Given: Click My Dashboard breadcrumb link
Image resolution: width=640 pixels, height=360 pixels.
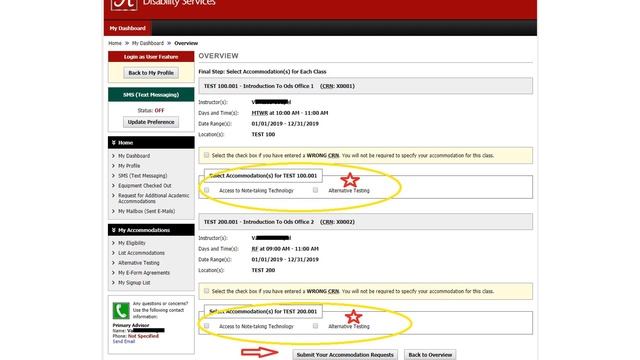Looking at the screenshot, I should pos(147,43).
